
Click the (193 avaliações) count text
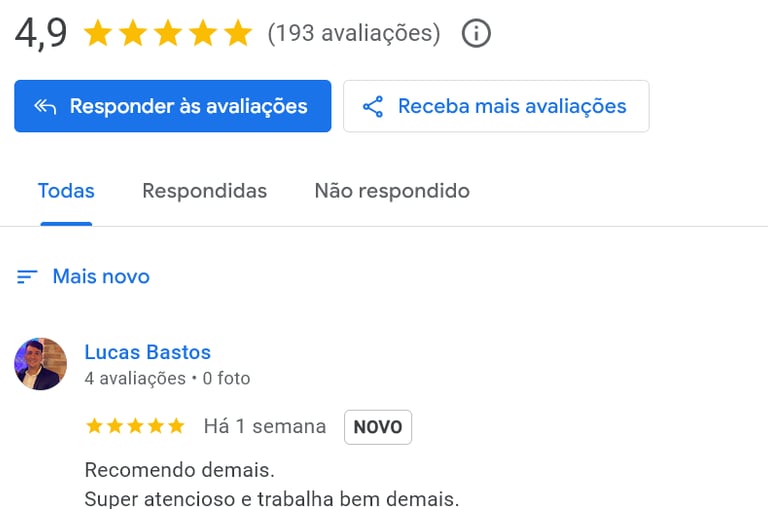tap(354, 34)
